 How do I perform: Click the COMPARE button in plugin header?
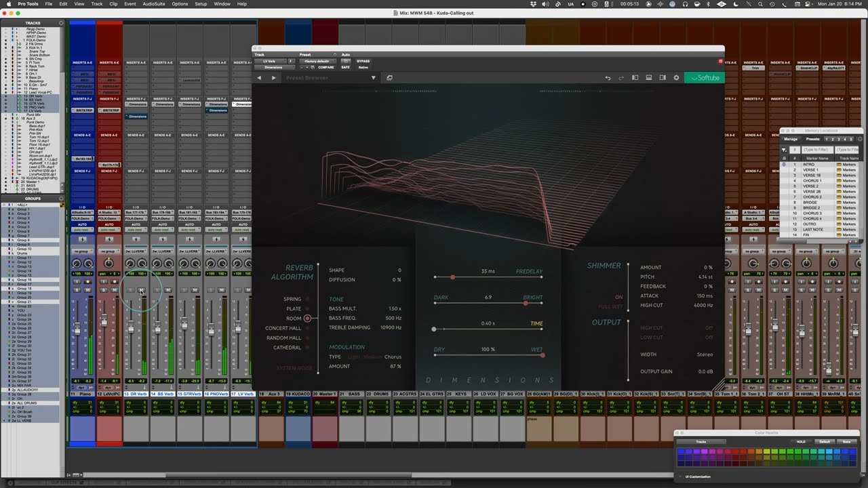click(326, 68)
